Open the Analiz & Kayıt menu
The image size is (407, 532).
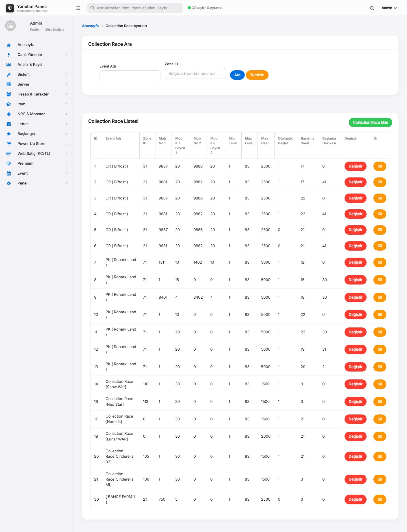click(36, 64)
